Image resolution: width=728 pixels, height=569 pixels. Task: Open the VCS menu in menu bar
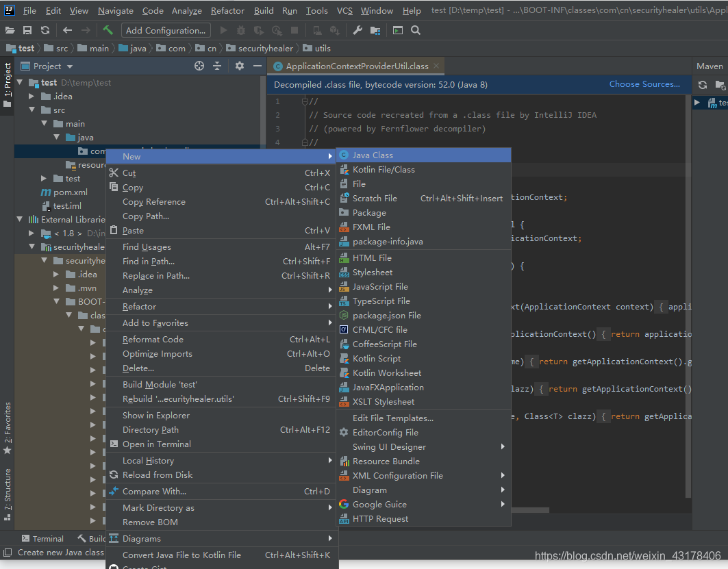point(344,10)
